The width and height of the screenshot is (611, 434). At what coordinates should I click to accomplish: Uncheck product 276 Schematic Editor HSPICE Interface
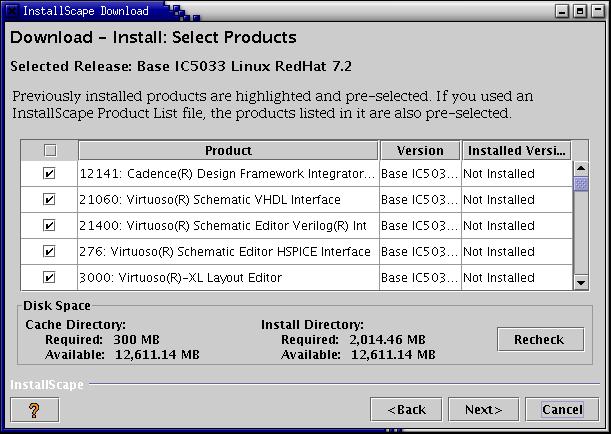pyautogui.click(x=49, y=251)
